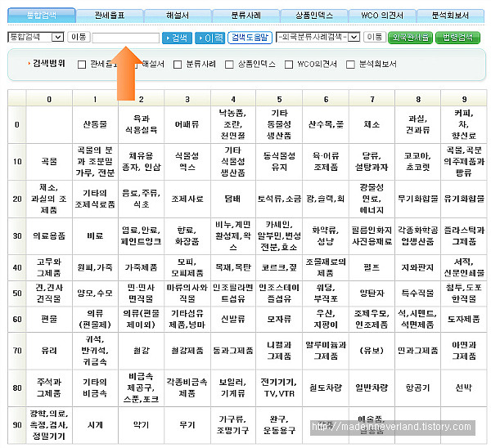Click the blue 검색 button

[x=177, y=38]
